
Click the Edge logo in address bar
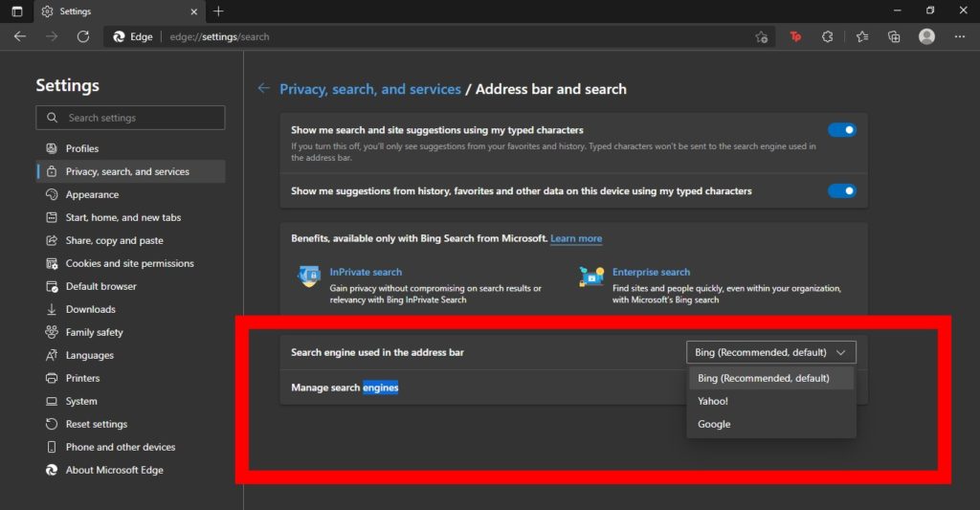tap(119, 37)
